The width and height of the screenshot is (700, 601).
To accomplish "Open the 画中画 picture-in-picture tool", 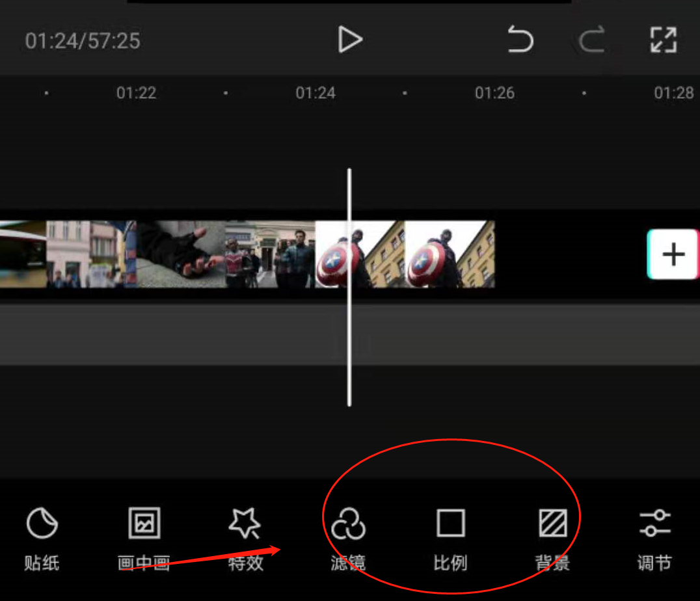I will [x=144, y=539].
